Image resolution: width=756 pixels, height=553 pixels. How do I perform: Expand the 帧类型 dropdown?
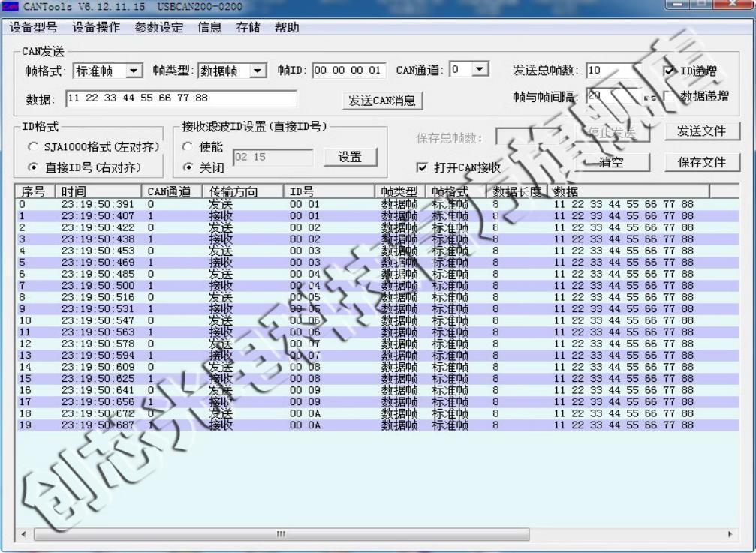pos(258,71)
